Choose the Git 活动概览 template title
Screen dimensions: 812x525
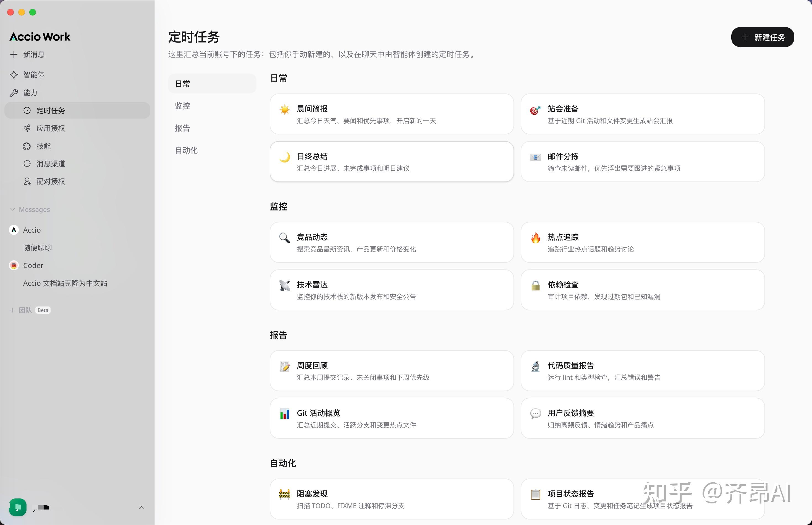pyautogui.click(x=318, y=413)
